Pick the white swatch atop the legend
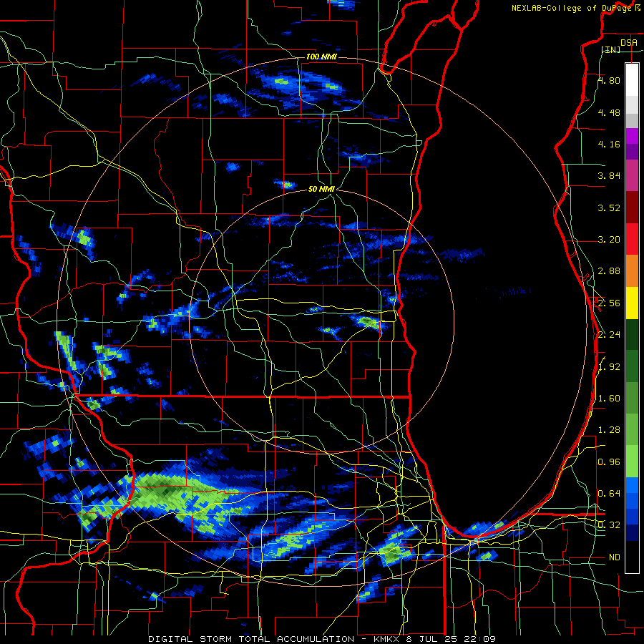Viewport: 644px width, 644px height. pos(632,79)
